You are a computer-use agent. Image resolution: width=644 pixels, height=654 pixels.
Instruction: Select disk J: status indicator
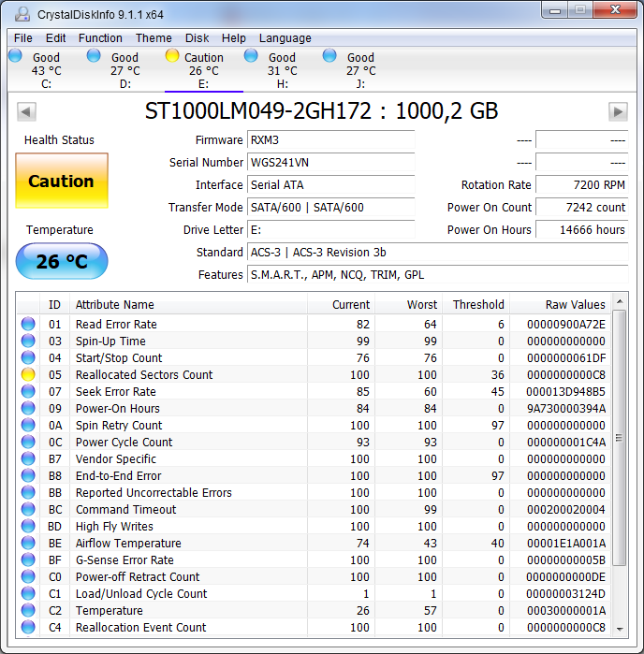(329, 55)
